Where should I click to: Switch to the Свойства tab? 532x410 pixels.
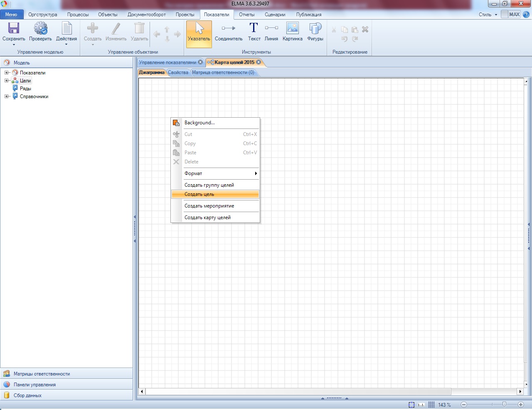[x=178, y=72]
